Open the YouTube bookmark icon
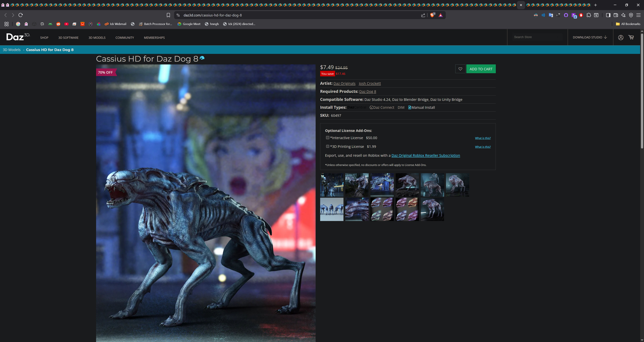The height and width of the screenshot is (342, 644). point(66,24)
